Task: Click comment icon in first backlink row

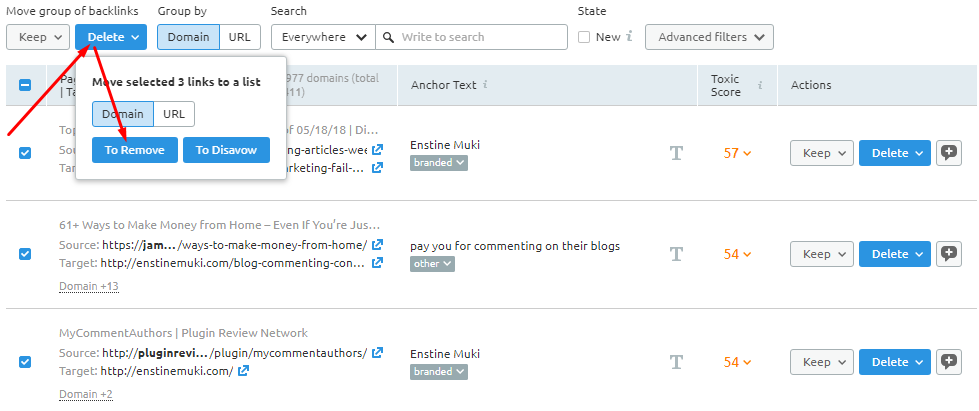Action: (x=949, y=153)
